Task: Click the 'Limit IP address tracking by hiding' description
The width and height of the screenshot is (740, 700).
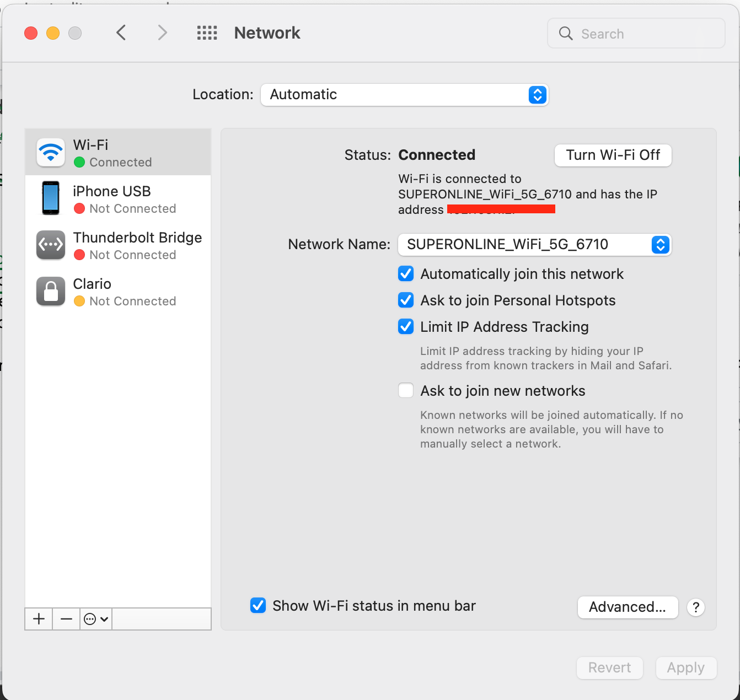Action: (546, 358)
